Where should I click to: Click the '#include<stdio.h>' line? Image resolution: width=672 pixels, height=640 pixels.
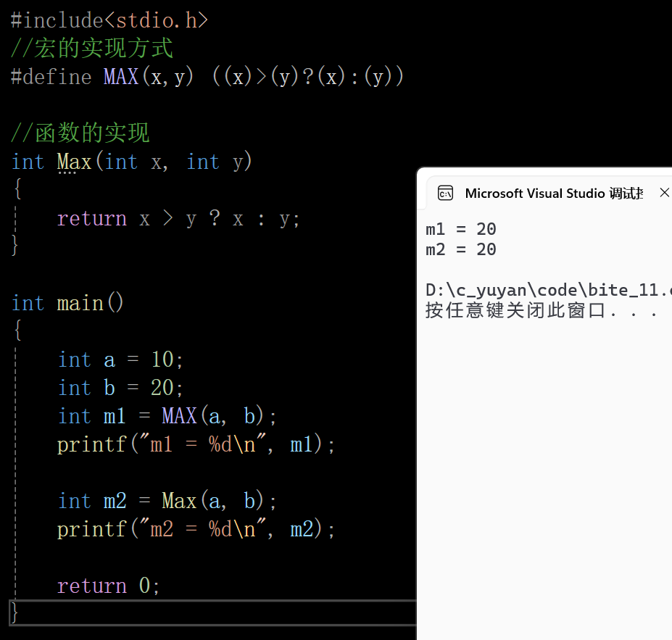coord(109,20)
